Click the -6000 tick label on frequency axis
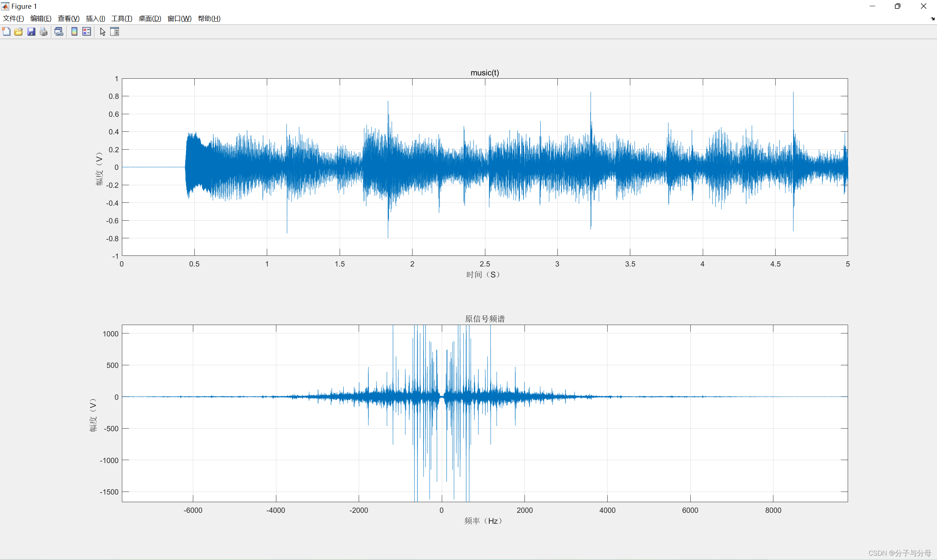 click(193, 511)
